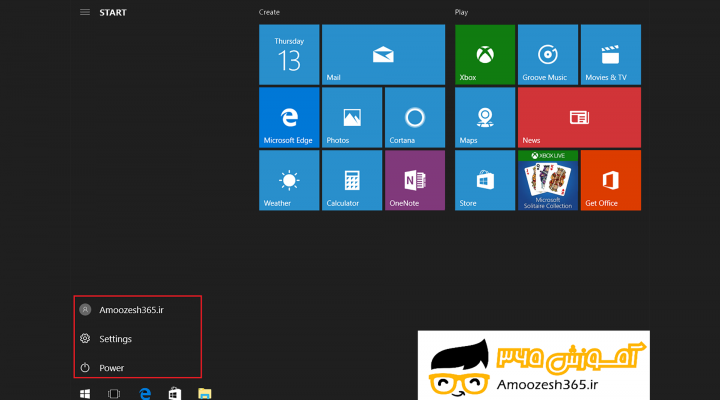Open the Get Office tile
Screen dimensions: 720x400
[611, 180]
